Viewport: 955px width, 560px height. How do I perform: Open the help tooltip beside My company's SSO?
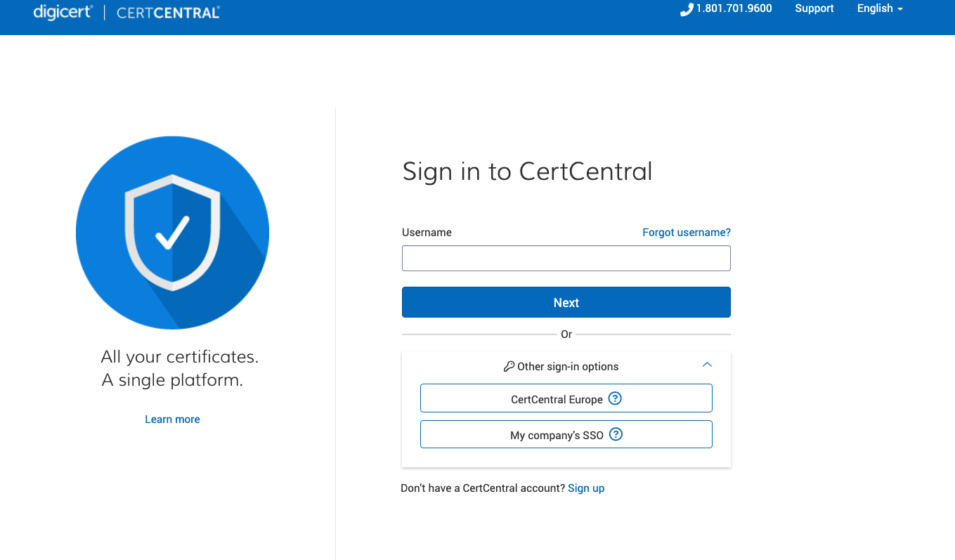coord(616,434)
